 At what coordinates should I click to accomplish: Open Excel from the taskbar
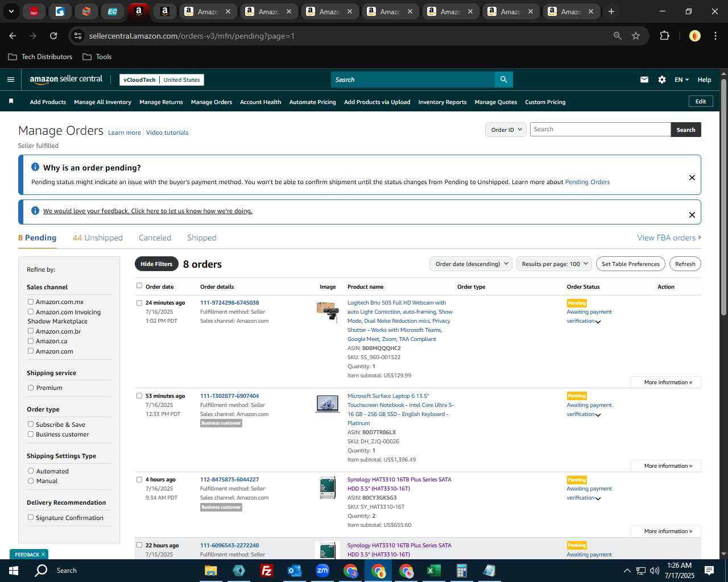(x=434, y=571)
